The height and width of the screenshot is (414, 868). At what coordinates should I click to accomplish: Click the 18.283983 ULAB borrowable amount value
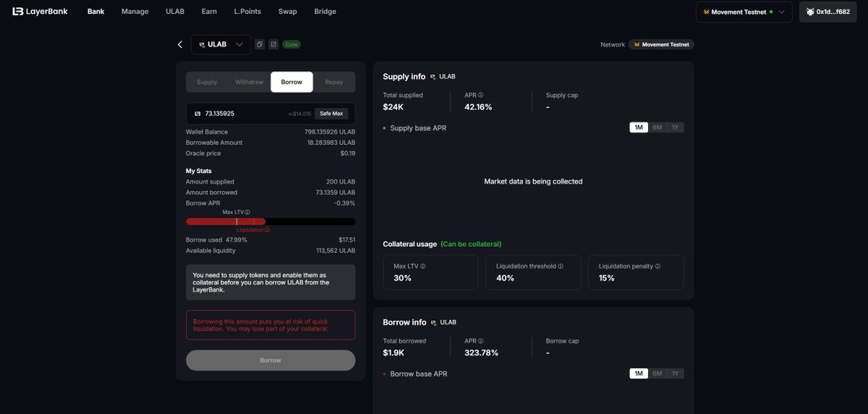pos(331,143)
